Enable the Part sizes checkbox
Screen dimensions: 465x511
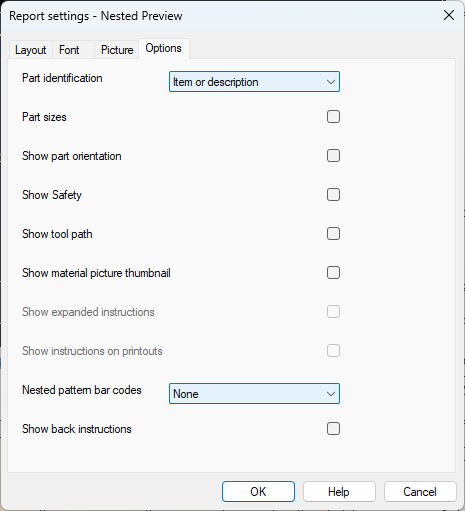(x=333, y=117)
